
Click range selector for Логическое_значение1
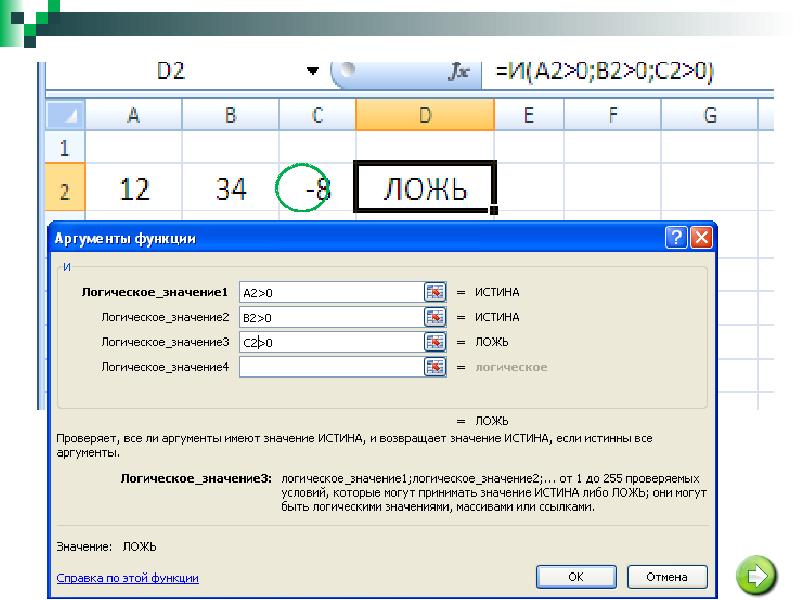(435, 292)
